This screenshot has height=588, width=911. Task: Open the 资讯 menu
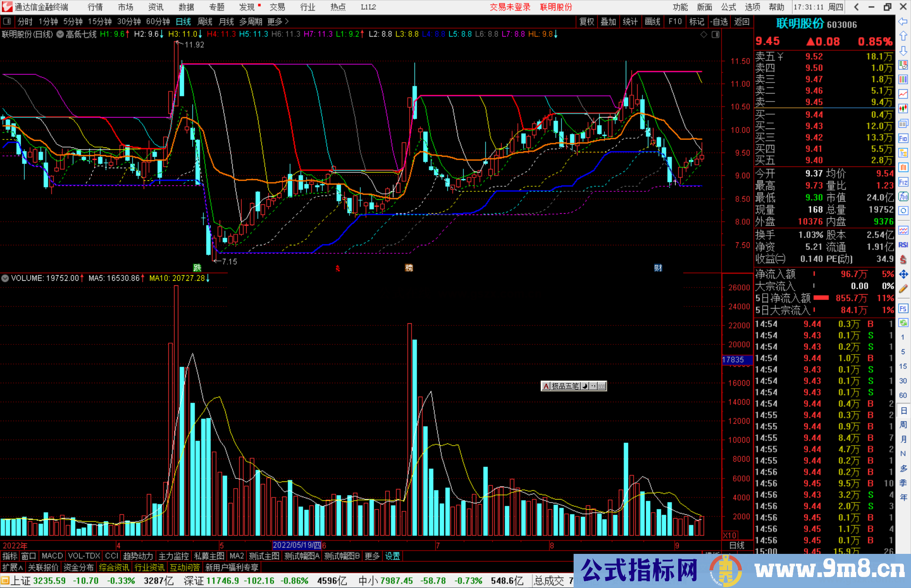click(156, 7)
